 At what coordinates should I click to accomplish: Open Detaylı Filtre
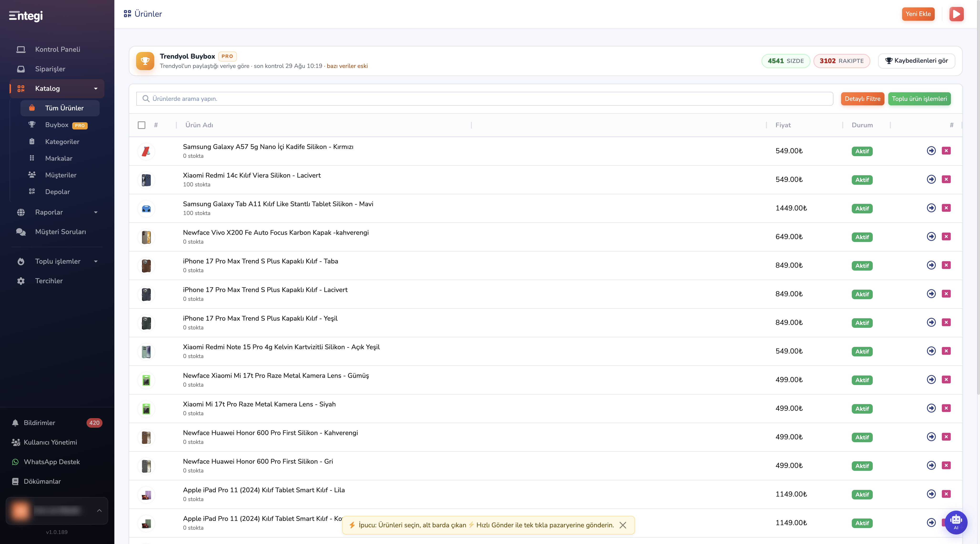[x=863, y=98]
